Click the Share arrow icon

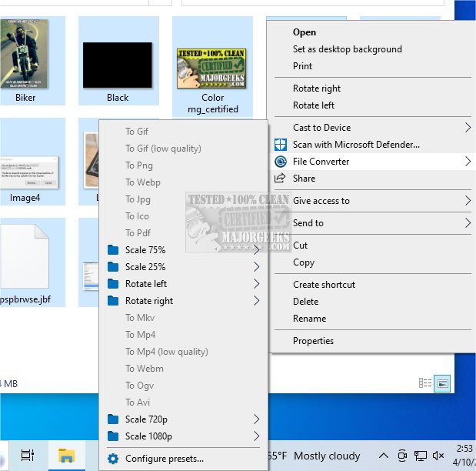[280, 178]
